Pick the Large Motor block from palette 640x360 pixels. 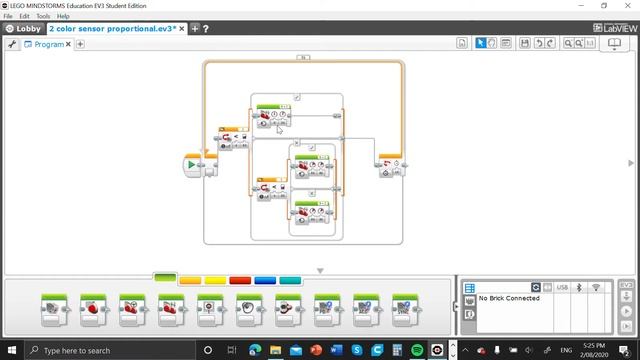point(93,310)
